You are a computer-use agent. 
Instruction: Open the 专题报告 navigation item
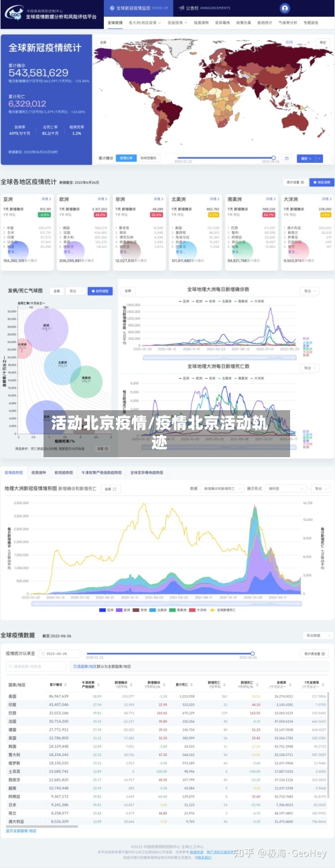click(311, 22)
